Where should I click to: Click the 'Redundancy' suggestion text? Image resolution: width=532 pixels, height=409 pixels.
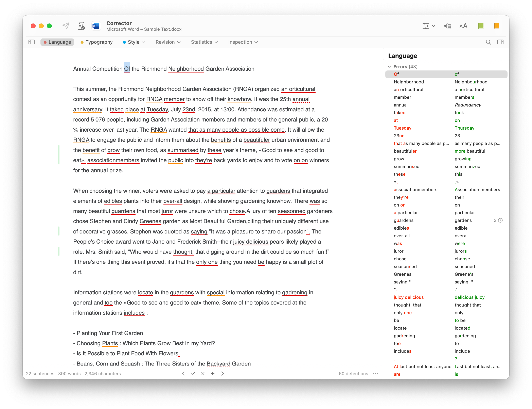(468, 105)
